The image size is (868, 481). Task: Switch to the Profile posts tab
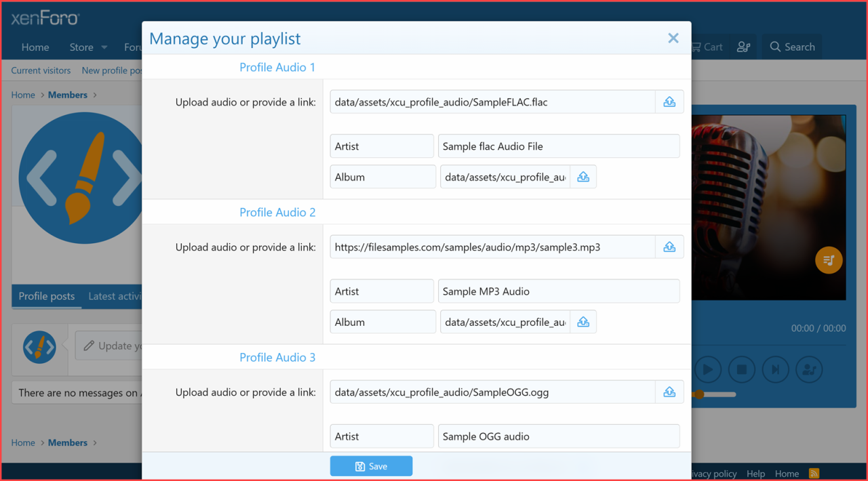click(x=46, y=296)
